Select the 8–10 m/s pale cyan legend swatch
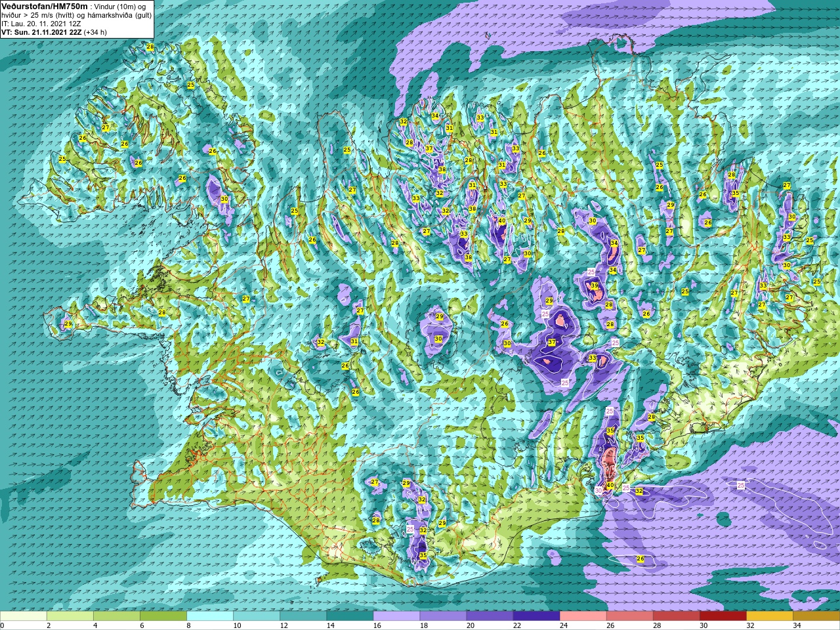Viewport: 840px width, 630px height. tap(210, 616)
